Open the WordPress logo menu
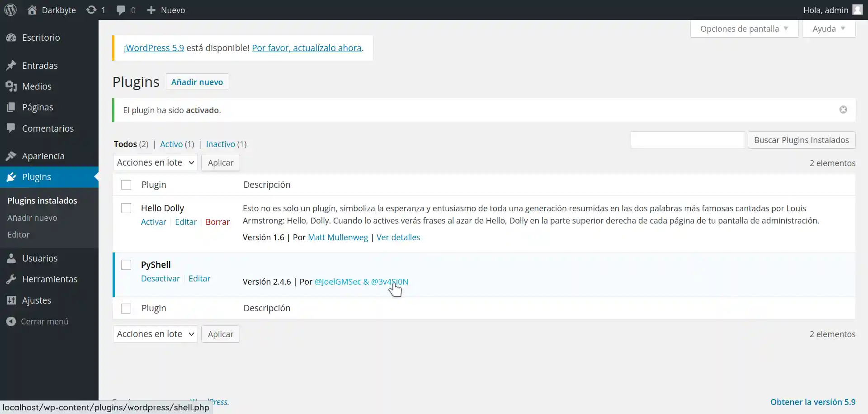Screen dimensions: 868x414 tap(10, 10)
